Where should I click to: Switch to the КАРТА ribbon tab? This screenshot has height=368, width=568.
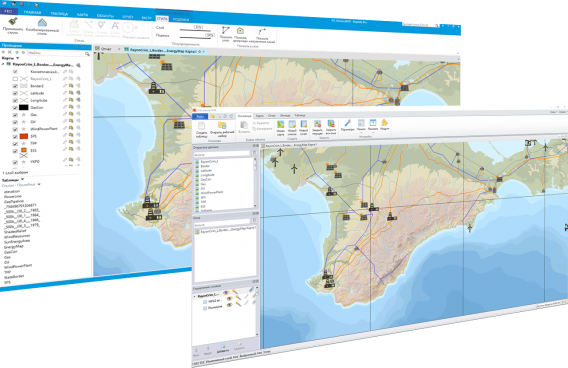pyautogui.click(x=83, y=14)
